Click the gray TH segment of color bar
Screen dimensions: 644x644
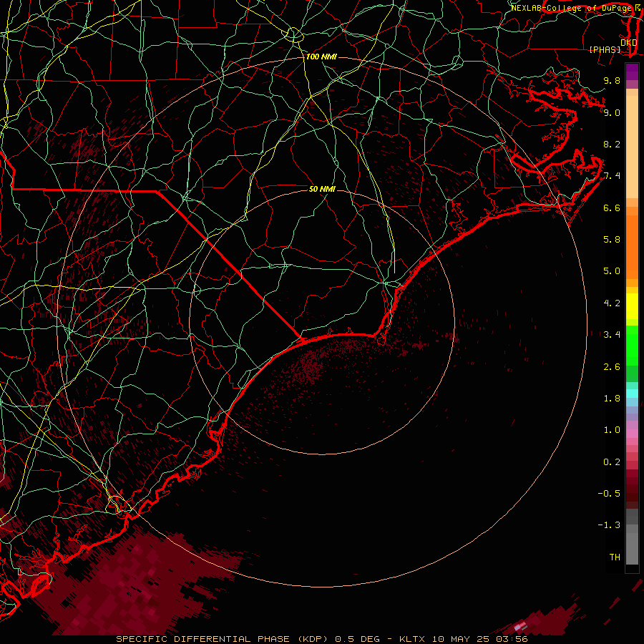point(632,549)
